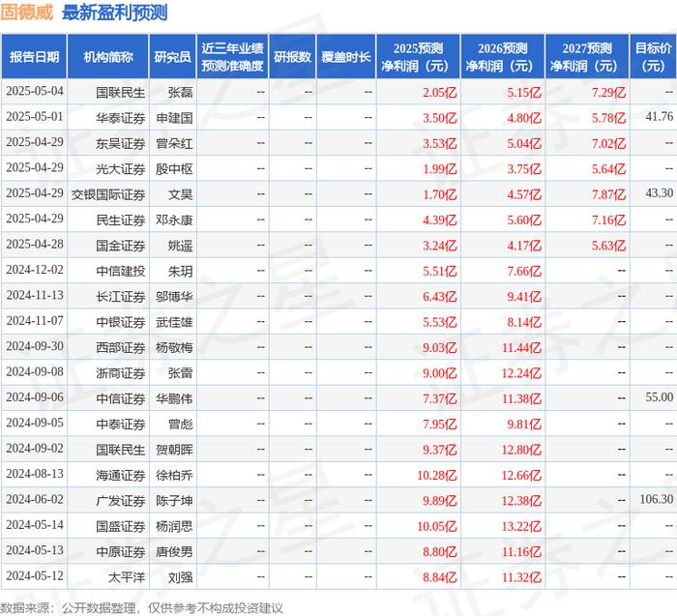Click analyst name 曾朵红
Viewport: 677px width, 616px height.
point(174,143)
